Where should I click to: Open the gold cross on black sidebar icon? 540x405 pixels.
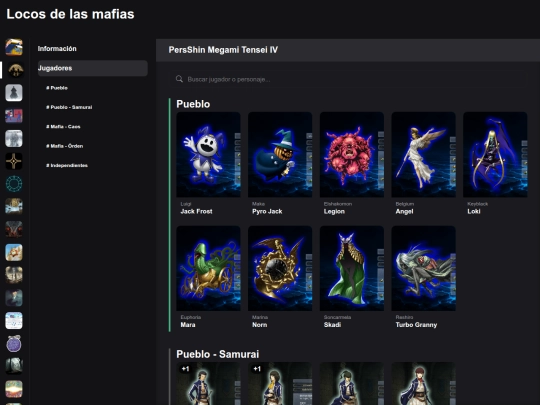14,161
